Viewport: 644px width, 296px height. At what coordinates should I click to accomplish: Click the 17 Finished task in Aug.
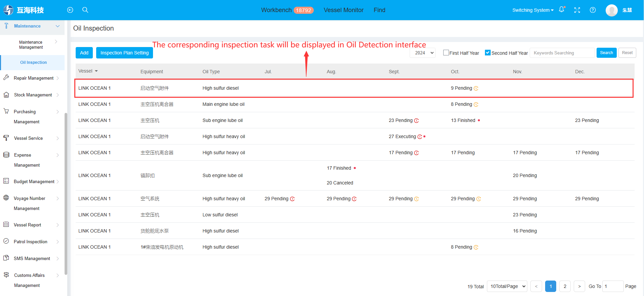[x=339, y=168]
